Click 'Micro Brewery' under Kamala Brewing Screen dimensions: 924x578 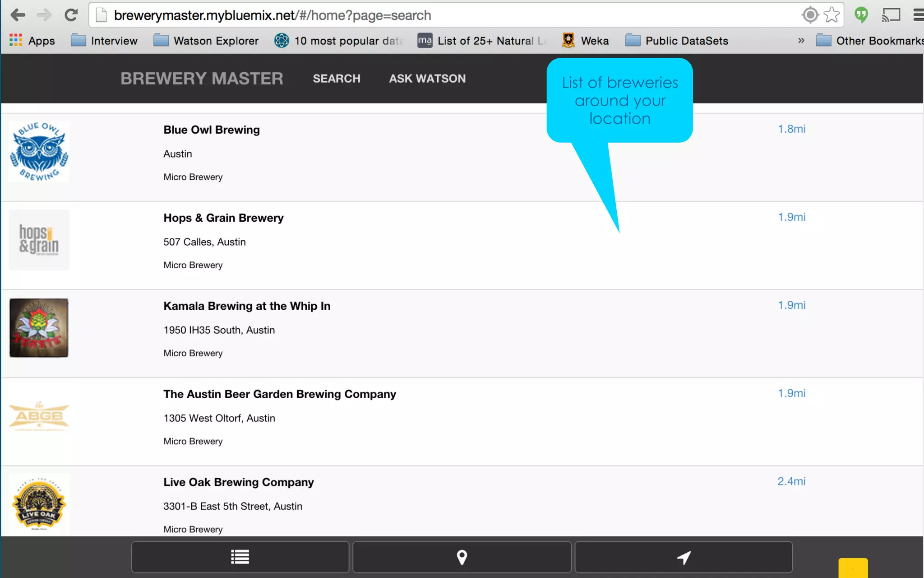193,353
